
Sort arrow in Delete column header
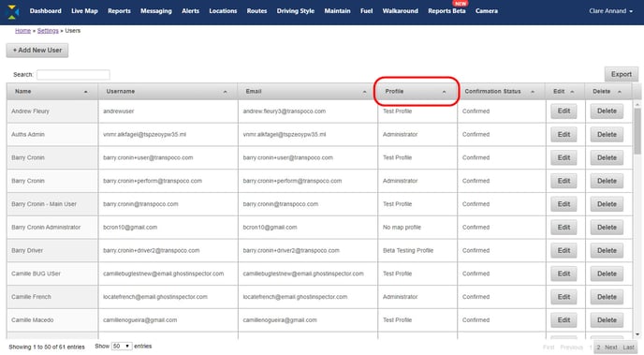(620, 92)
